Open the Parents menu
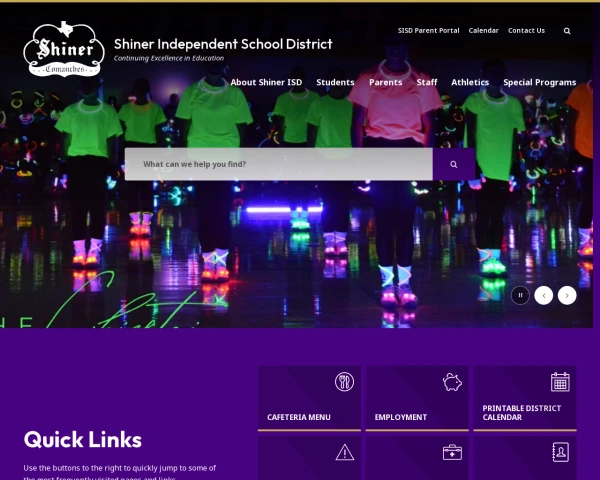 (386, 82)
